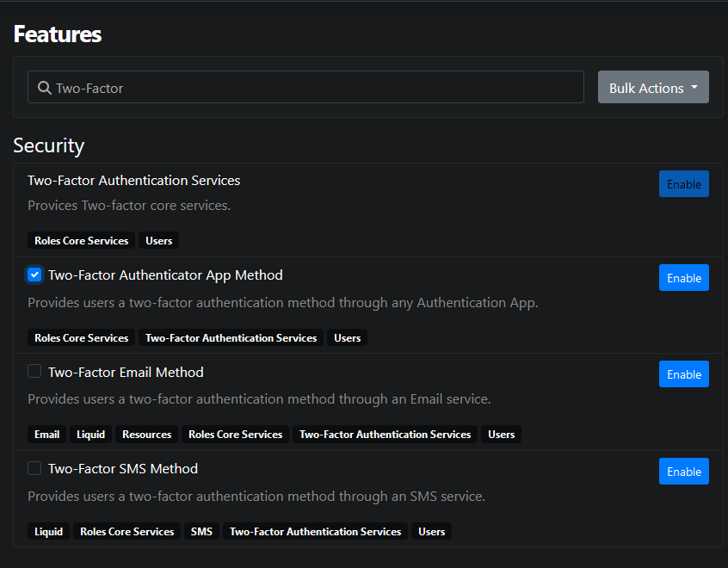Viewport: 728px width, 568px height.
Task: Click Roles Core Services tag under Email Method
Action: coord(236,435)
